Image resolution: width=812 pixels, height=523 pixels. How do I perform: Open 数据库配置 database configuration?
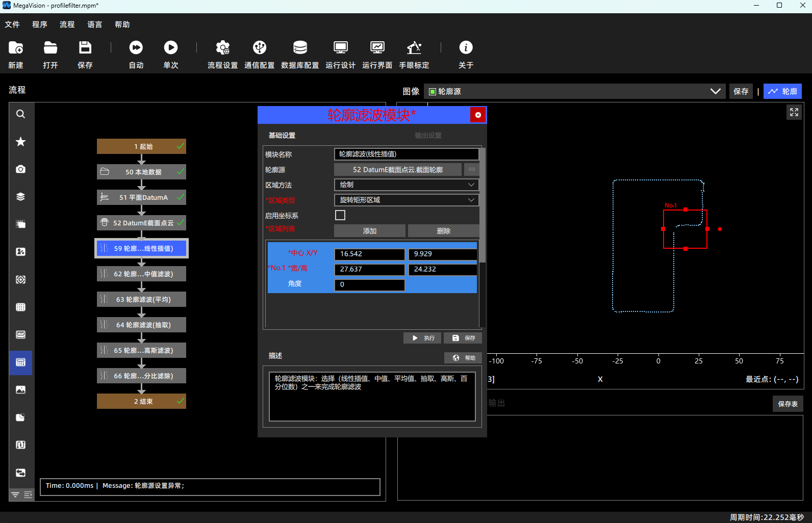300,48
